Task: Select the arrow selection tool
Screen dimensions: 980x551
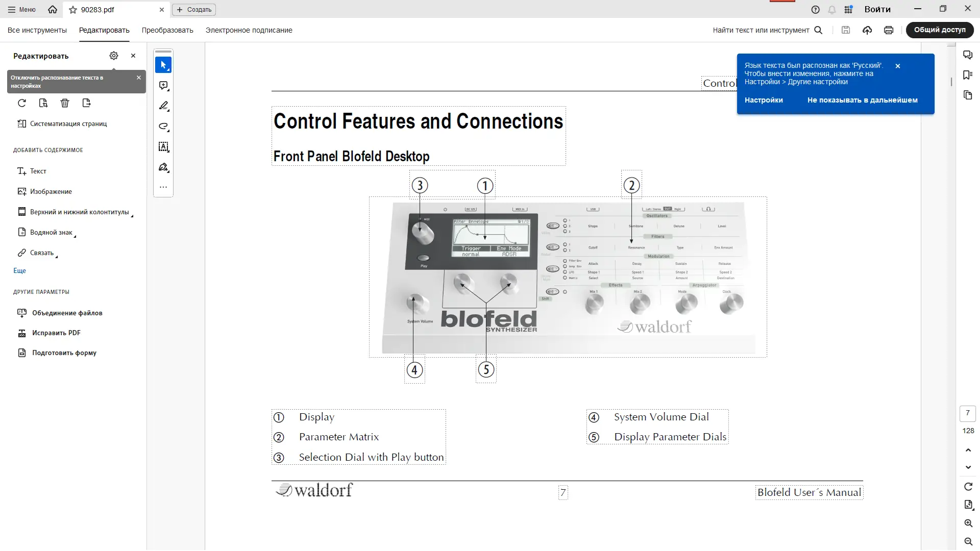Action: click(163, 65)
